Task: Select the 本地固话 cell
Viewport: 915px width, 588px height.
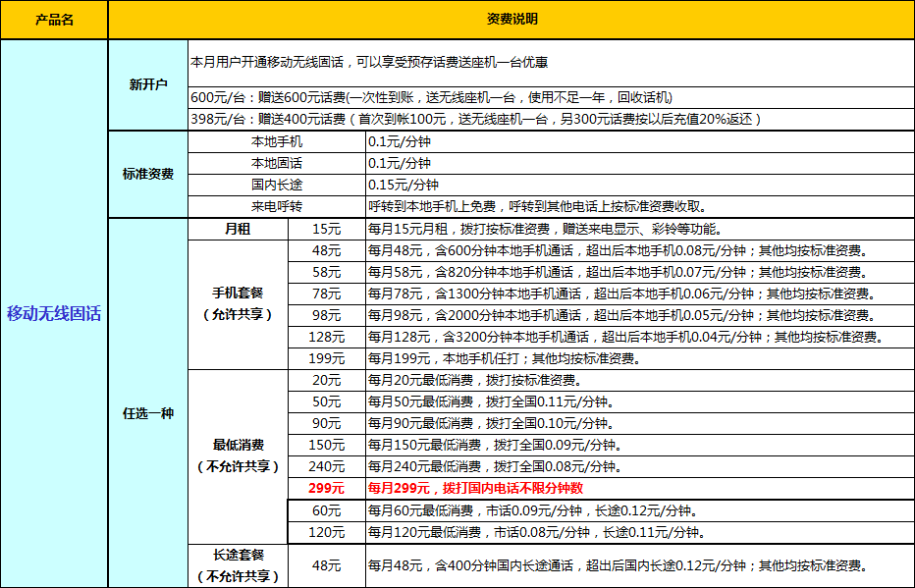Action: 277,163
